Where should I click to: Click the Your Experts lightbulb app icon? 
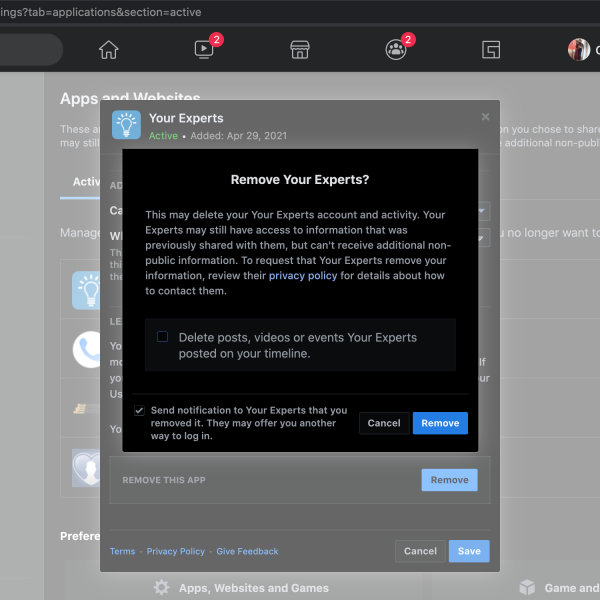126,125
